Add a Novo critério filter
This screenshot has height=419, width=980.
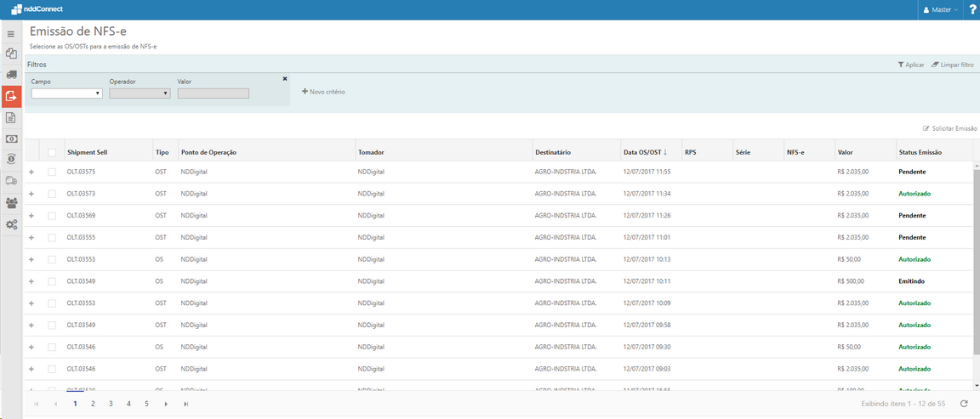(323, 91)
